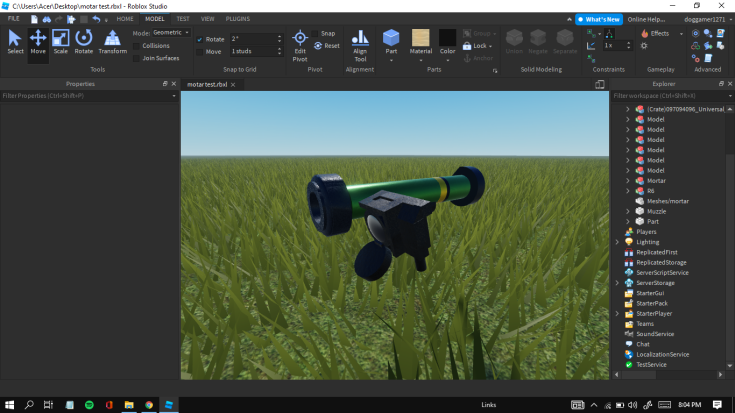
Task: Pick the Scale tool
Action: (60, 42)
